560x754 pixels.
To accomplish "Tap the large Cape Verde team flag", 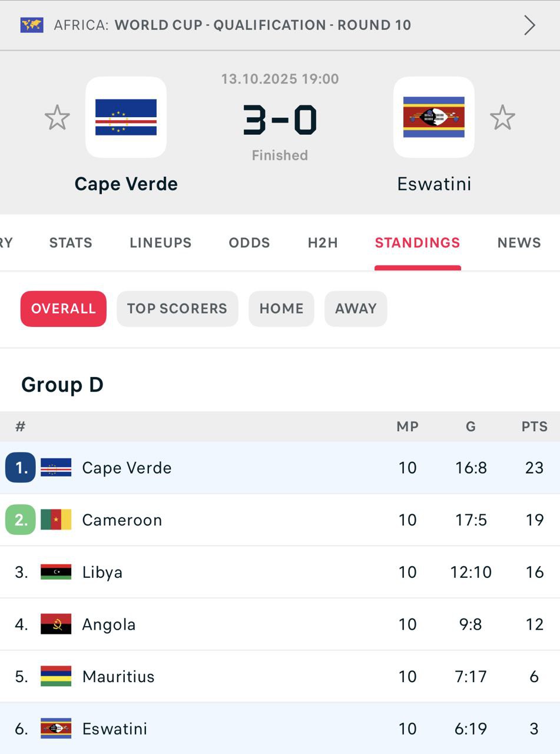I will tap(126, 117).
